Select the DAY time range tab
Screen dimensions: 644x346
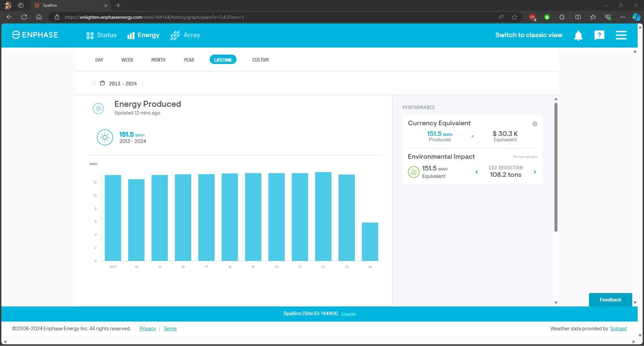[x=99, y=60]
